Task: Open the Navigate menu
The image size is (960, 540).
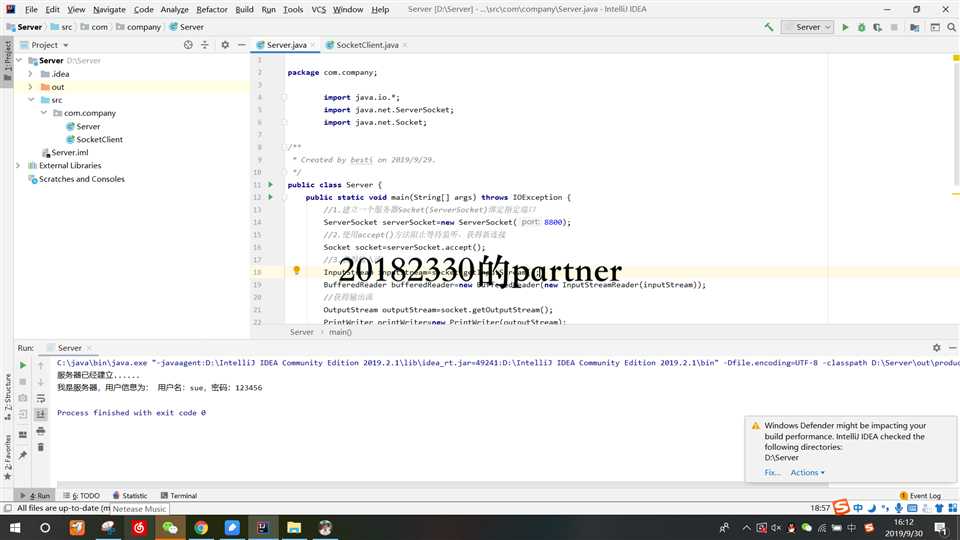Action: click(109, 9)
